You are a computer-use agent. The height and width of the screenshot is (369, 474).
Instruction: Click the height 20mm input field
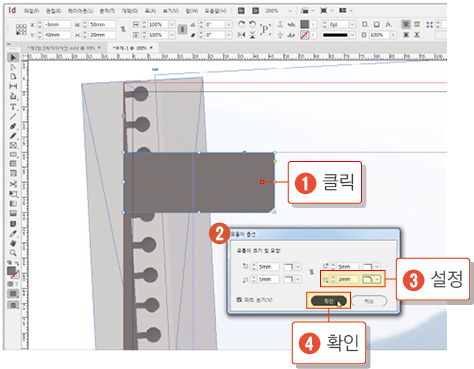pos(102,35)
